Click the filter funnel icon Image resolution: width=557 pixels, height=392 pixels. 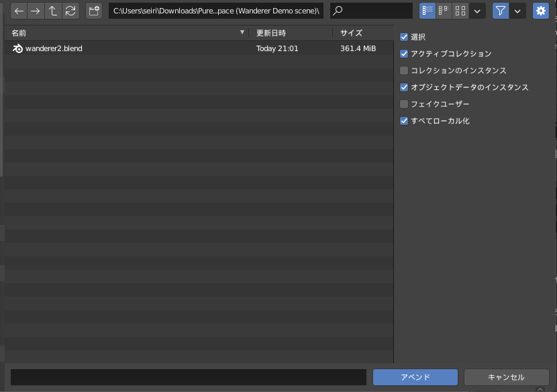[500, 11]
